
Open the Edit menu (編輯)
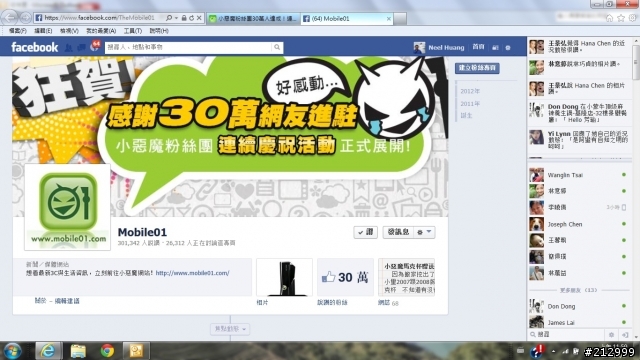[x=43, y=31]
